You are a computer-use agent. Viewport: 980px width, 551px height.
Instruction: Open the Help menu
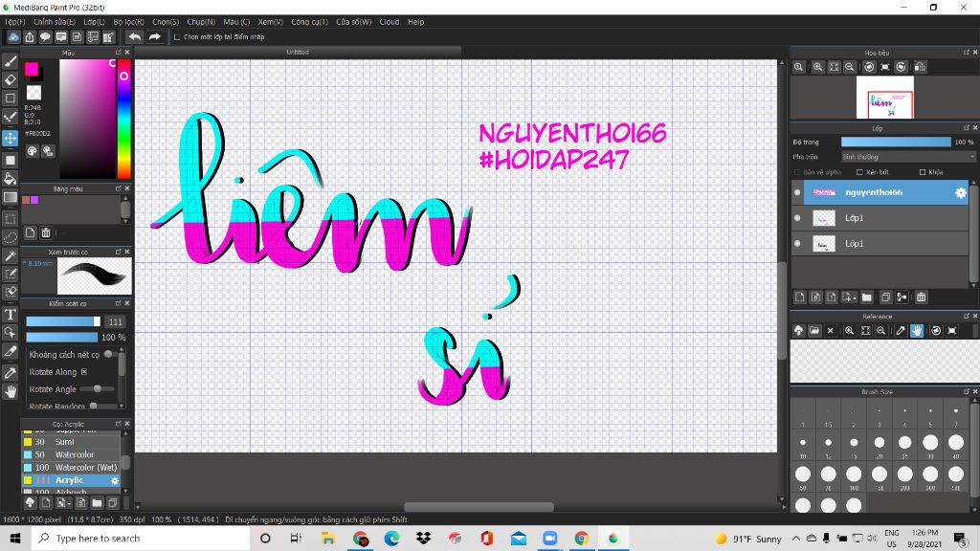pyautogui.click(x=416, y=22)
